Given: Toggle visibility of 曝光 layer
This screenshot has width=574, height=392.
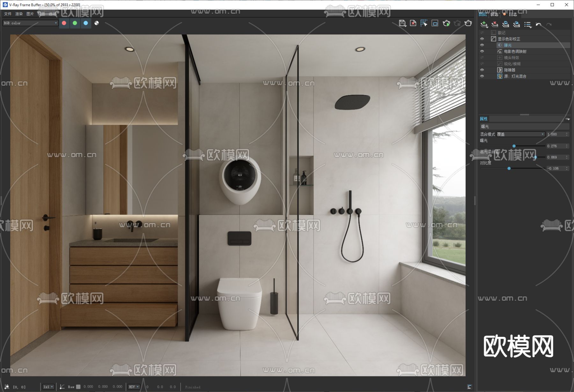Looking at the screenshot, I should (x=482, y=45).
